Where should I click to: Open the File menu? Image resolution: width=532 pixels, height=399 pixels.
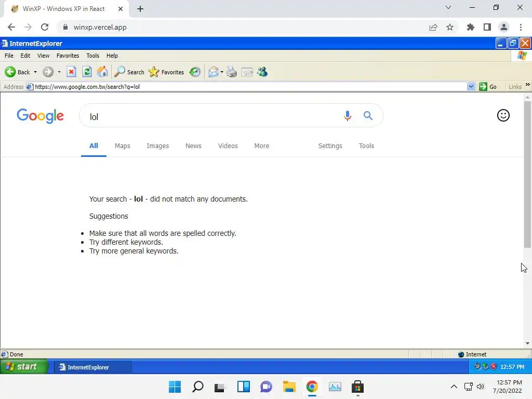point(9,56)
